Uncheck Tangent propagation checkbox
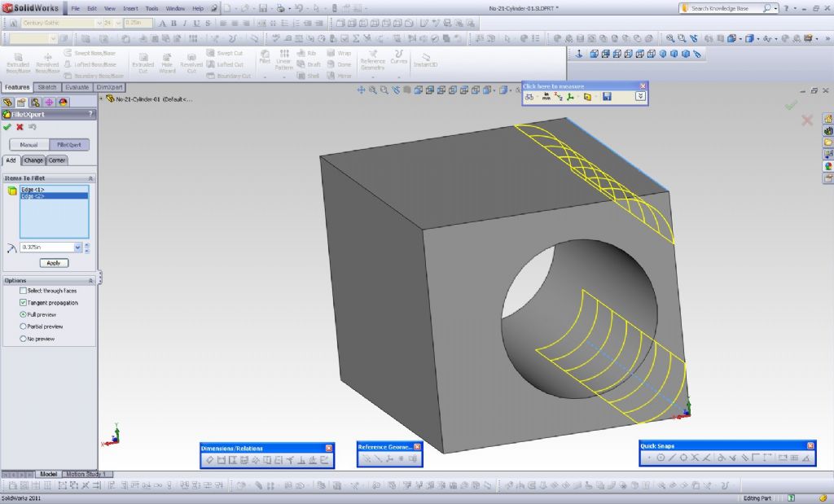This screenshot has width=834, height=504. pyautogui.click(x=23, y=303)
